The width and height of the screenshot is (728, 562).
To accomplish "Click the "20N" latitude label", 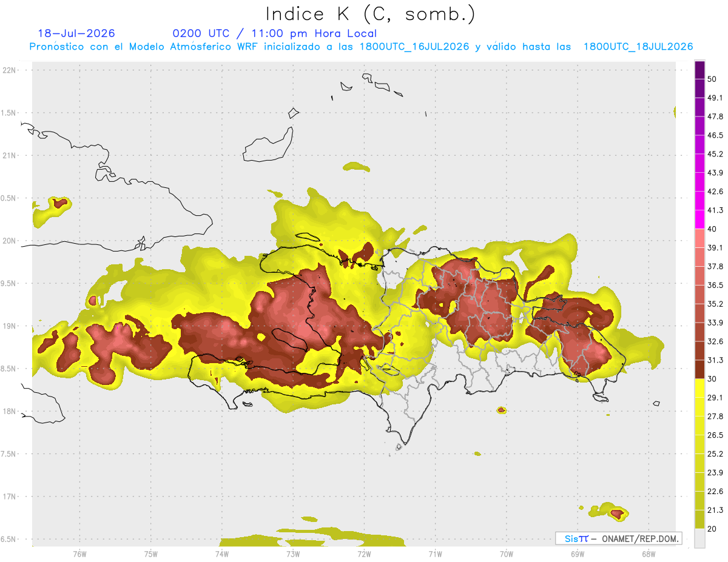I will coord(9,241).
